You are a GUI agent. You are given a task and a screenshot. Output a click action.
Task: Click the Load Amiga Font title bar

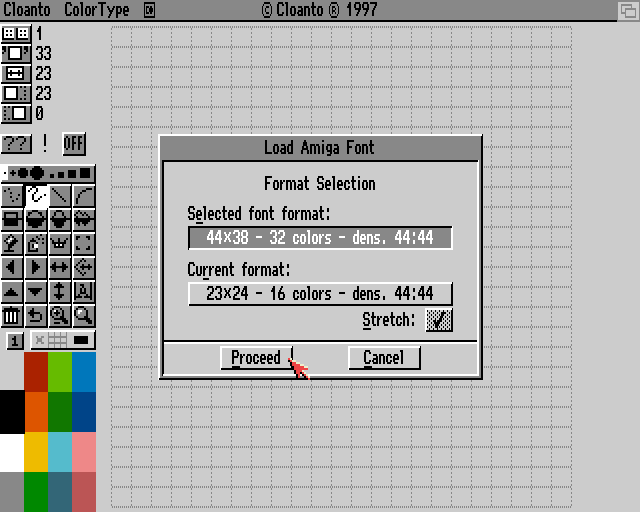320,148
